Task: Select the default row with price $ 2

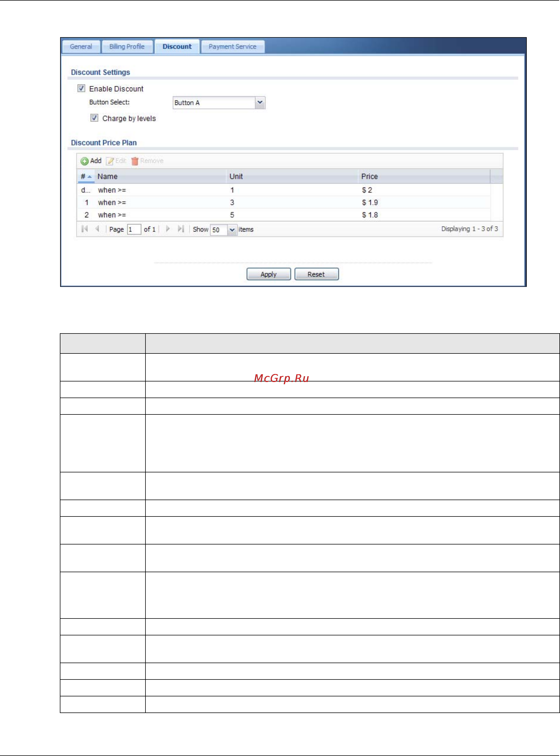Action: coord(284,190)
